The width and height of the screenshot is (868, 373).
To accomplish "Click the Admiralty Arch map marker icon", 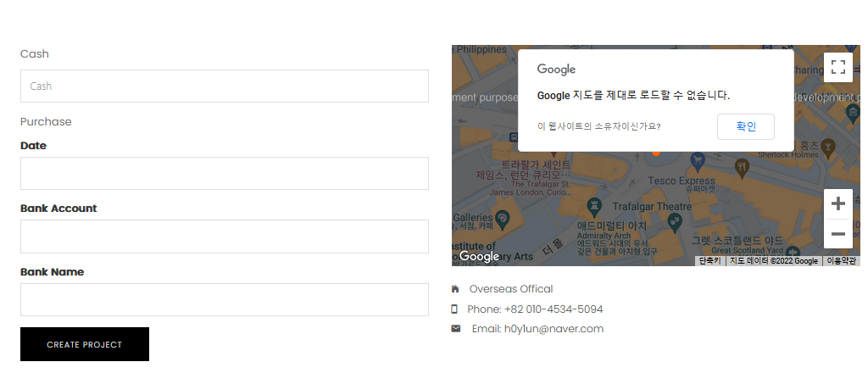I will [x=594, y=207].
